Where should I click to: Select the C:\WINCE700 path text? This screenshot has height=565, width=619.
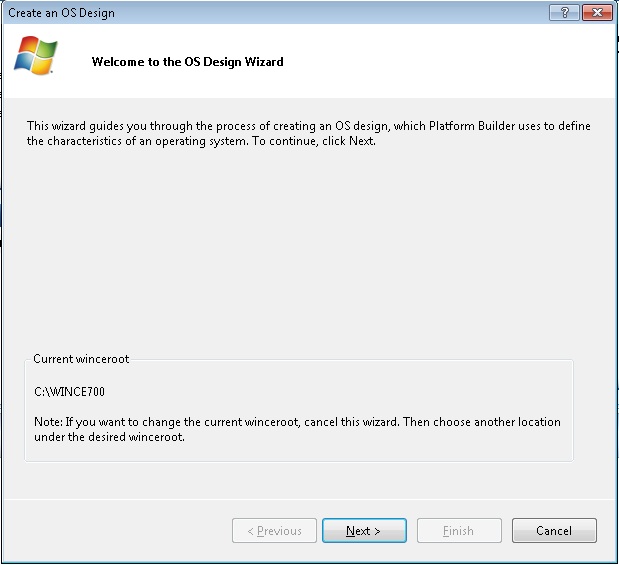(x=69, y=391)
